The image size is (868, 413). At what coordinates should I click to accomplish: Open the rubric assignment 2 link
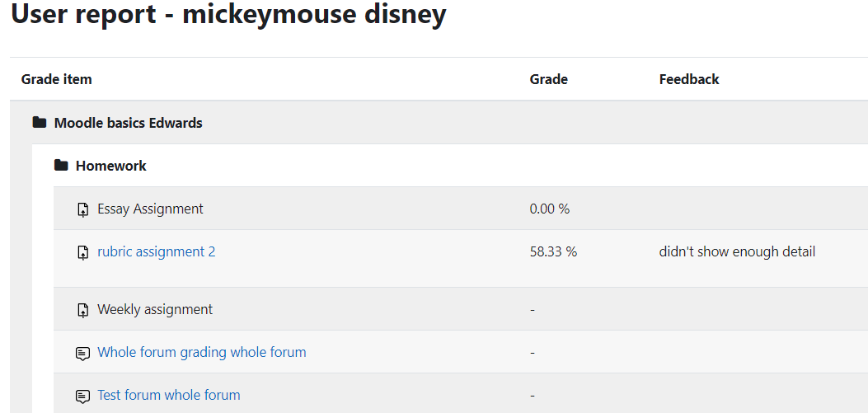pos(156,252)
